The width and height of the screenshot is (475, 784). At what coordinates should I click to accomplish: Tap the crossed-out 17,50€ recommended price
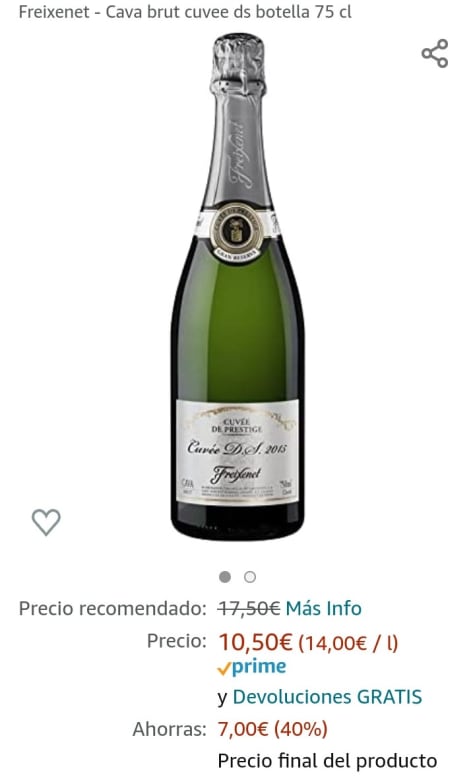point(249,608)
